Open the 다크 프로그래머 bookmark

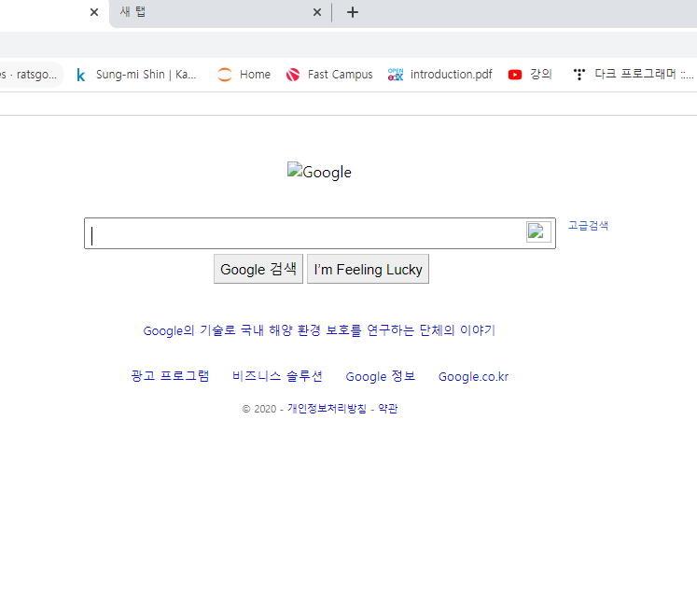click(x=634, y=75)
